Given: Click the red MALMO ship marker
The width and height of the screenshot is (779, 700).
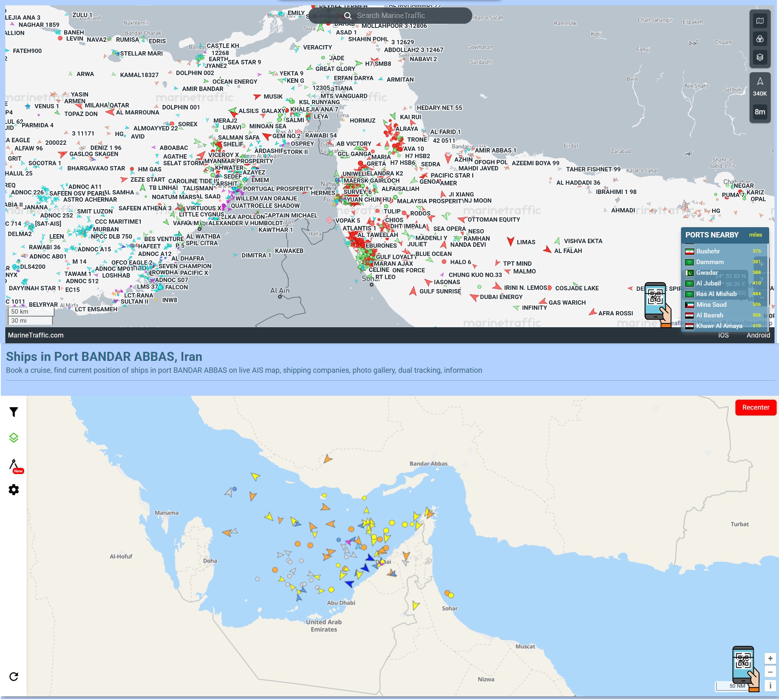Looking at the screenshot, I should (x=508, y=271).
